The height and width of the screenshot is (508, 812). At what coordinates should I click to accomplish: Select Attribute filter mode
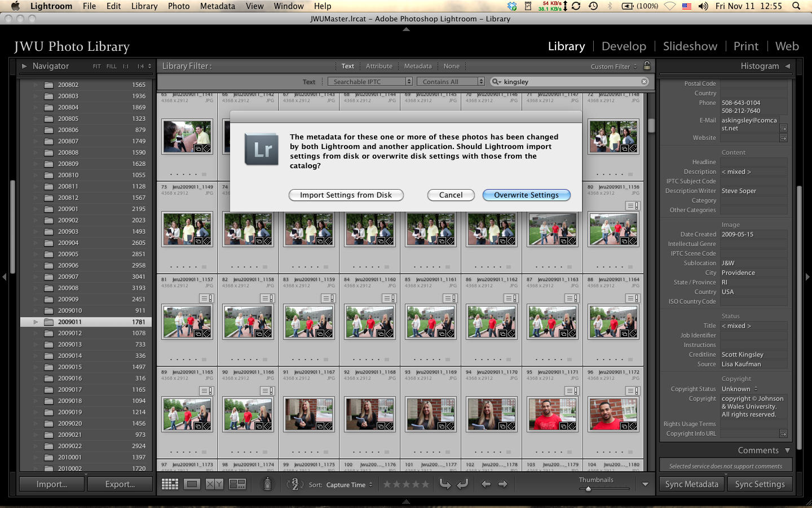point(379,66)
